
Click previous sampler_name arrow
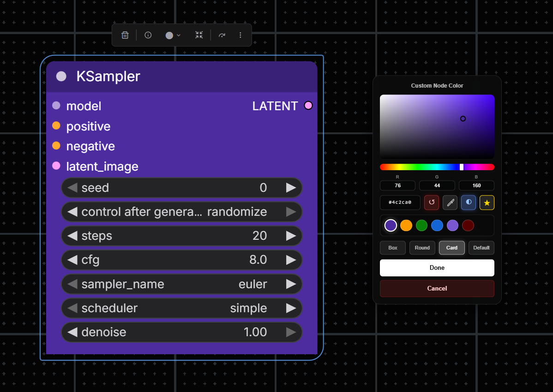pos(72,284)
